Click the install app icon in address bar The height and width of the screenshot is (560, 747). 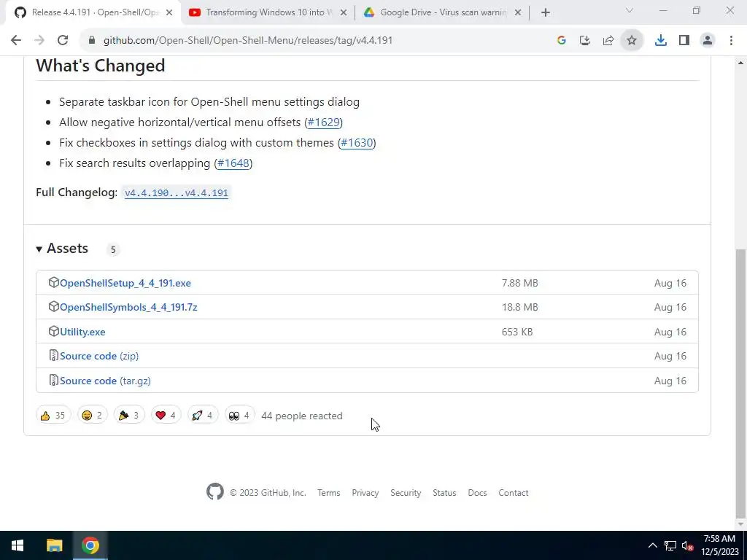tap(584, 41)
